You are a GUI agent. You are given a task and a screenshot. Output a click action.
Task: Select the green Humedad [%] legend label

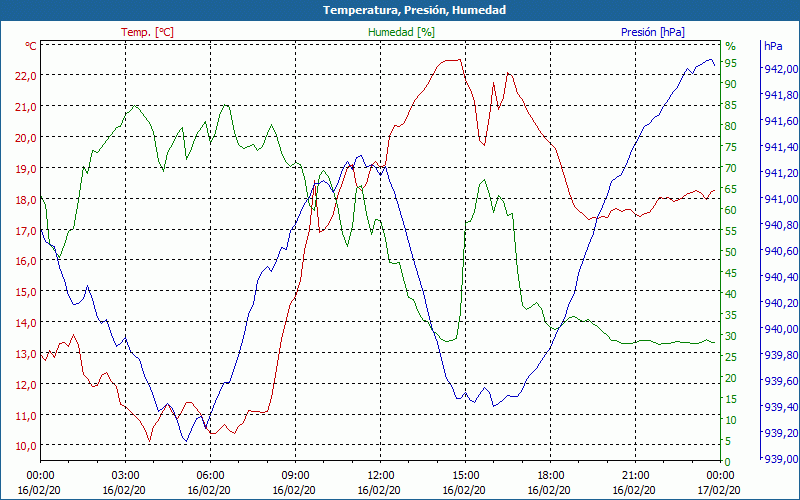pos(402,32)
